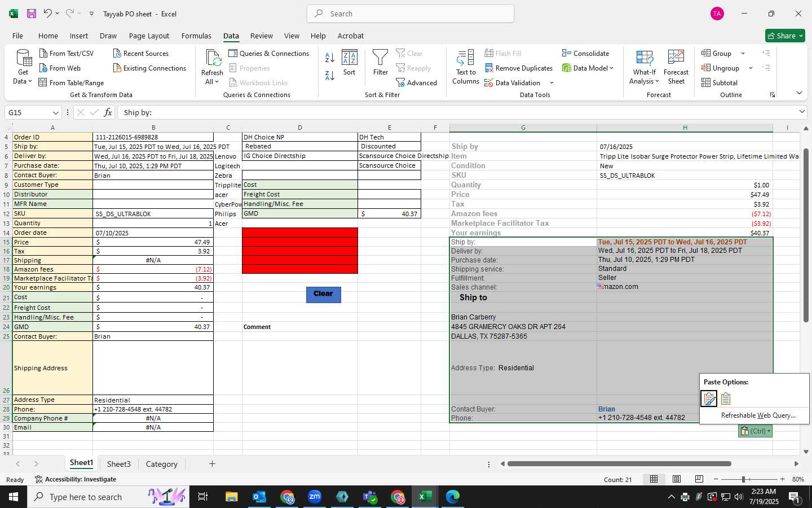Click From Web import option

60,68
